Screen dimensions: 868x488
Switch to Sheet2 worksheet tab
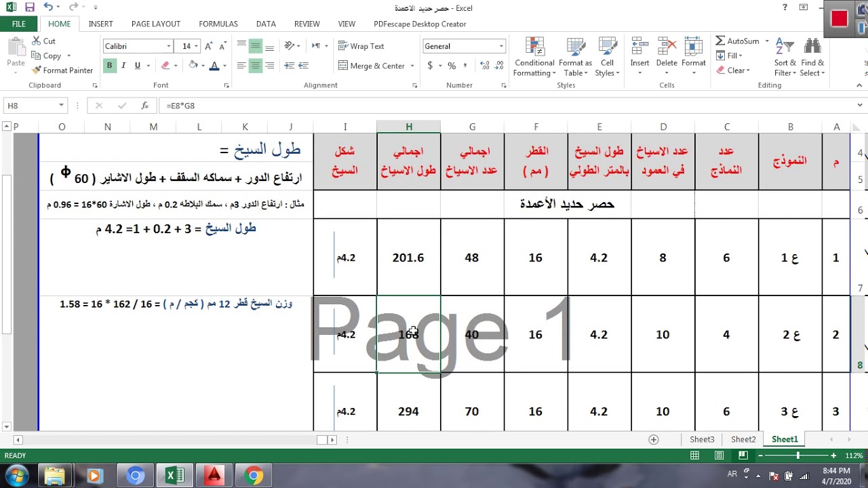click(743, 439)
